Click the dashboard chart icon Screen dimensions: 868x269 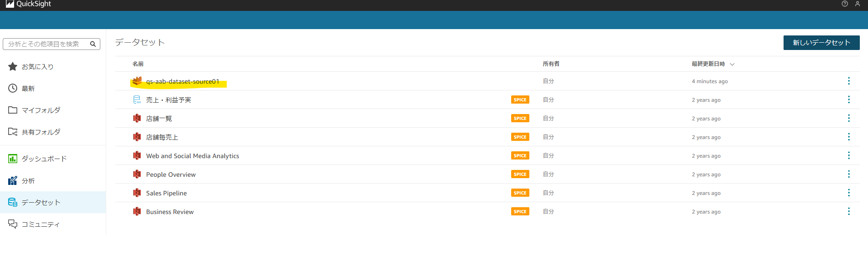[x=13, y=159]
